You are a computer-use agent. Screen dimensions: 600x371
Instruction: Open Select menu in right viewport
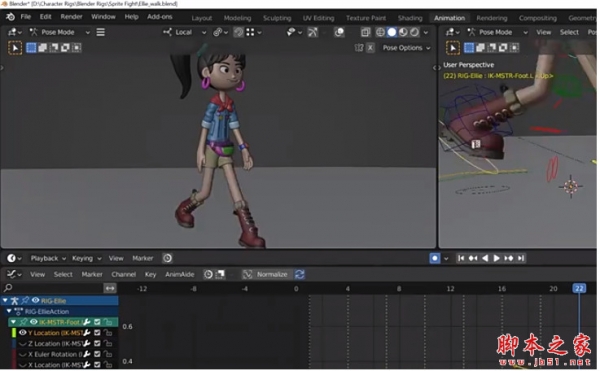(x=569, y=32)
